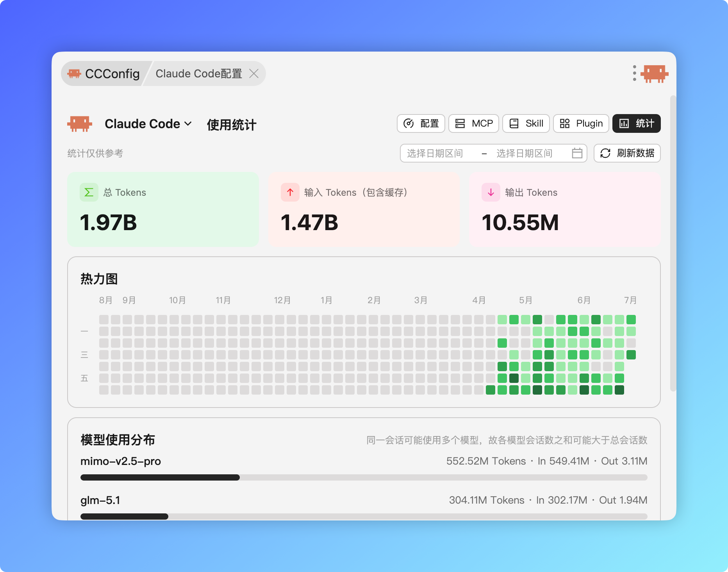Click the sigma icon on 总 Tokens card

pos(89,192)
